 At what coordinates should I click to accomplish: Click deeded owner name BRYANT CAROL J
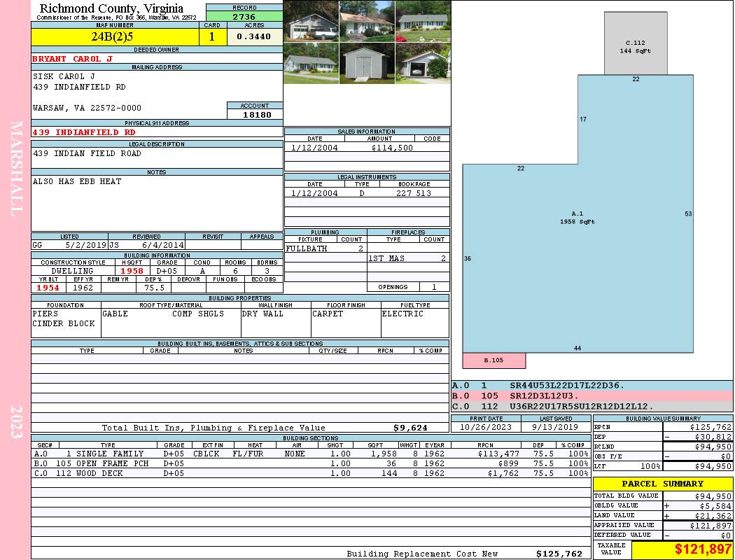click(72, 59)
